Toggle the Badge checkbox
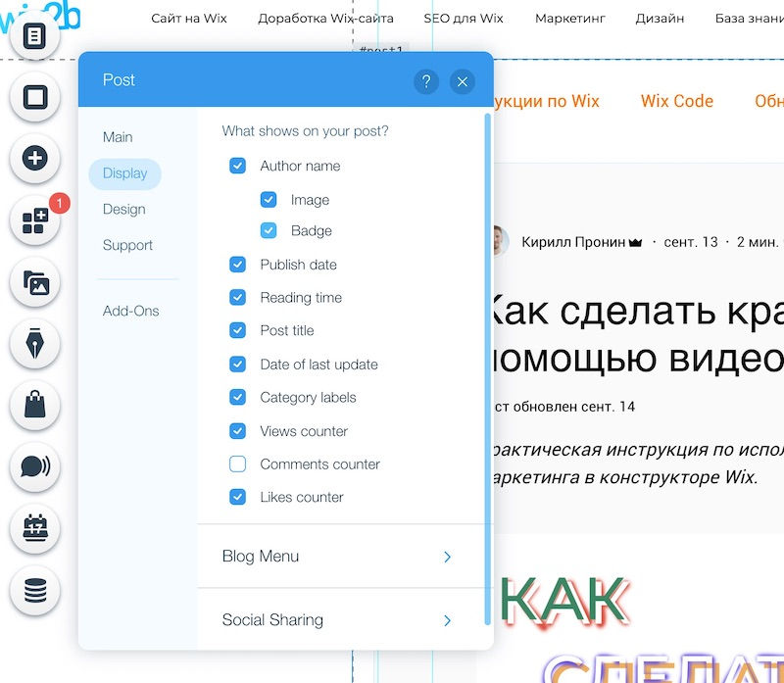This screenshot has width=784, height=683. coord(269,230)
